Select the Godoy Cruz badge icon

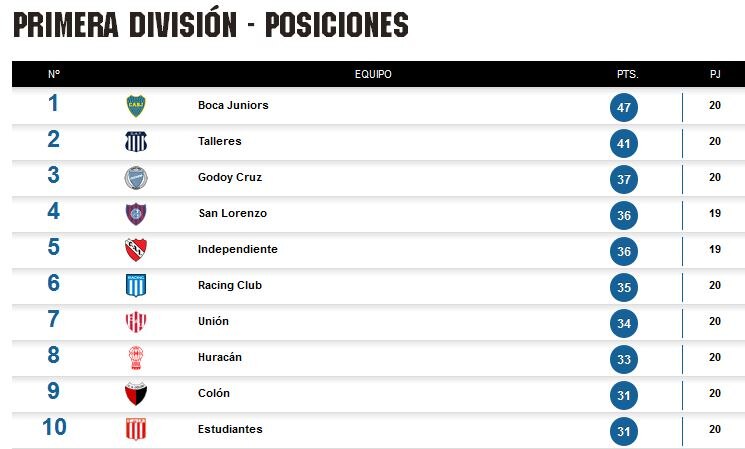(x=136, y=178)
